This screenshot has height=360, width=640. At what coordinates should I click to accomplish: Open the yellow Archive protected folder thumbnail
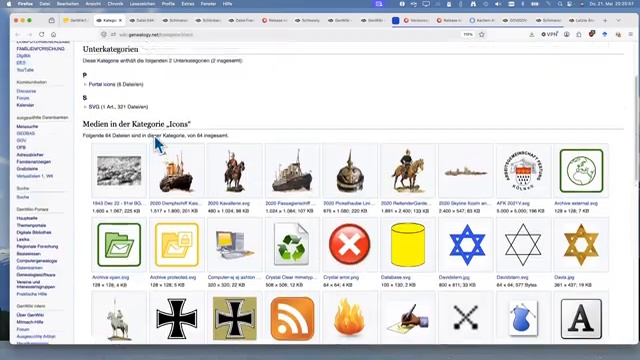pyautogui.click(x=177, y=244)
